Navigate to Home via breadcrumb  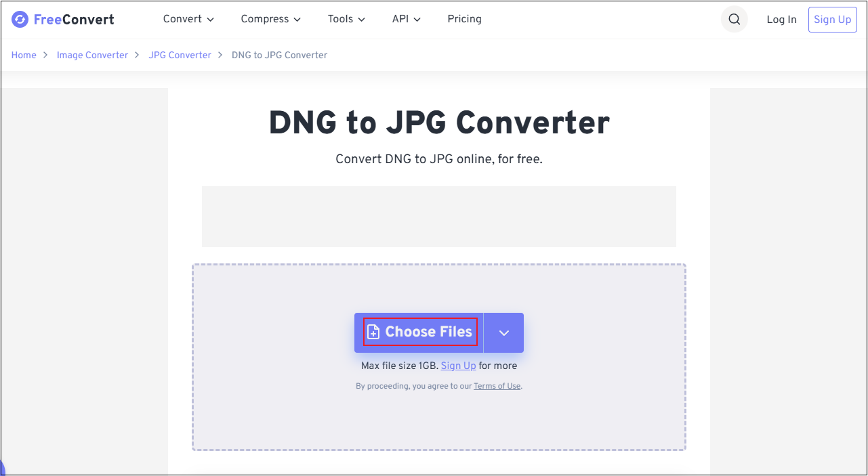click(x=24, y=55)
